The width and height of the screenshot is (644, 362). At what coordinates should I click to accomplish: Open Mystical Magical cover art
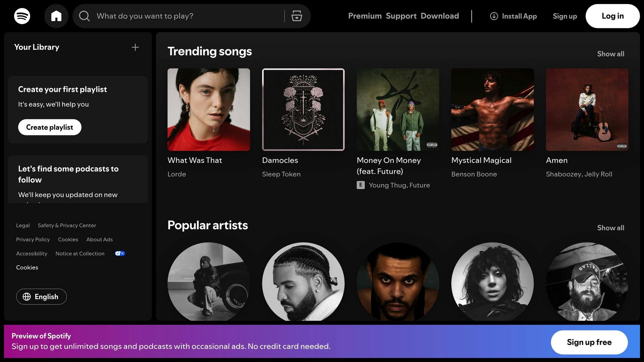pos(492,110)
